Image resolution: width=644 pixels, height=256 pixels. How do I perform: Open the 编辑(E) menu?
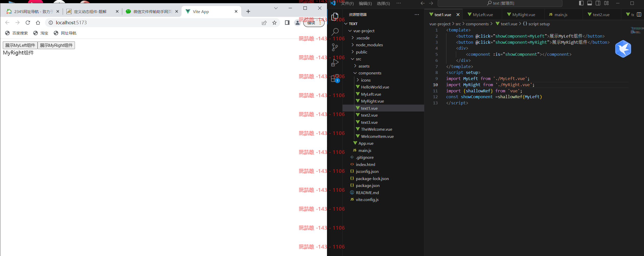(x=365, y=3)
